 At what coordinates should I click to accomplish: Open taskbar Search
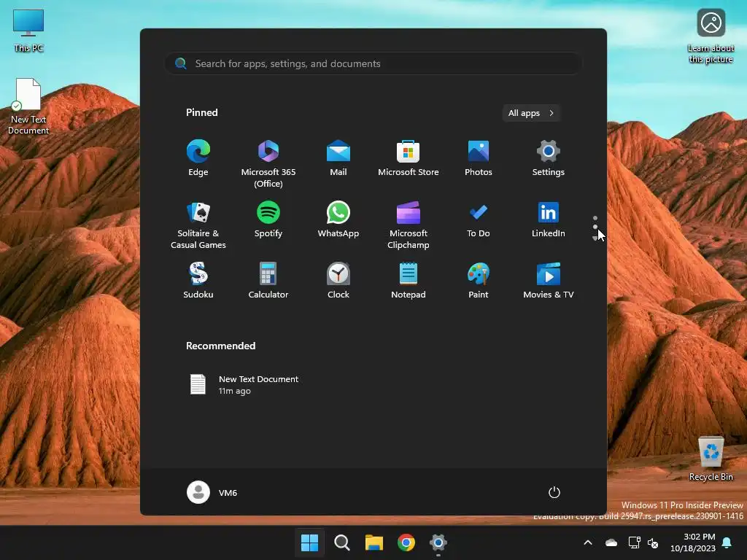341,542
